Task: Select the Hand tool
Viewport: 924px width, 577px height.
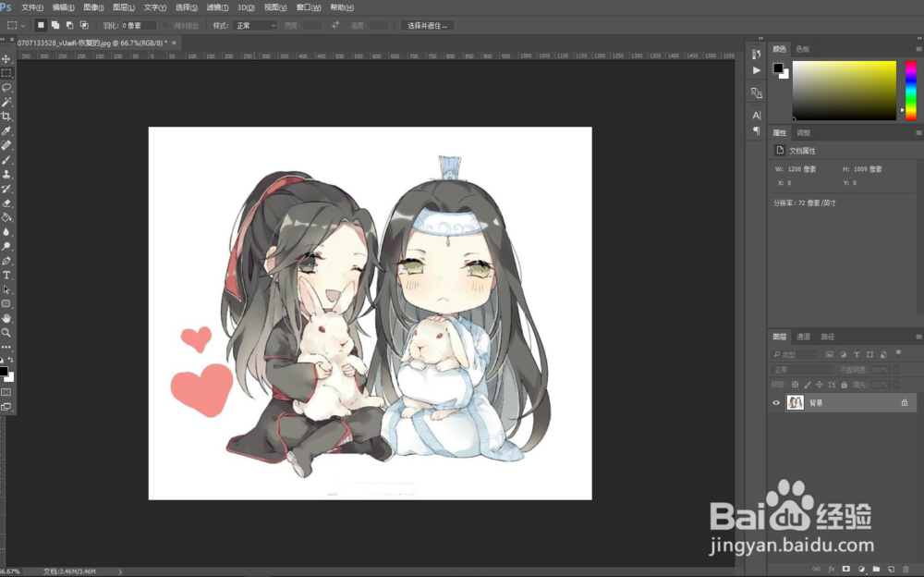Action: [x=6, y=318]
